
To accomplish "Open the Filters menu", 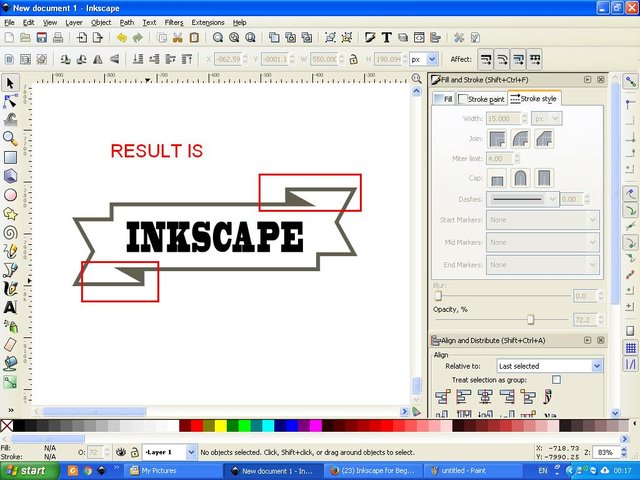I will pyautogui.click(x=174, y=22).
